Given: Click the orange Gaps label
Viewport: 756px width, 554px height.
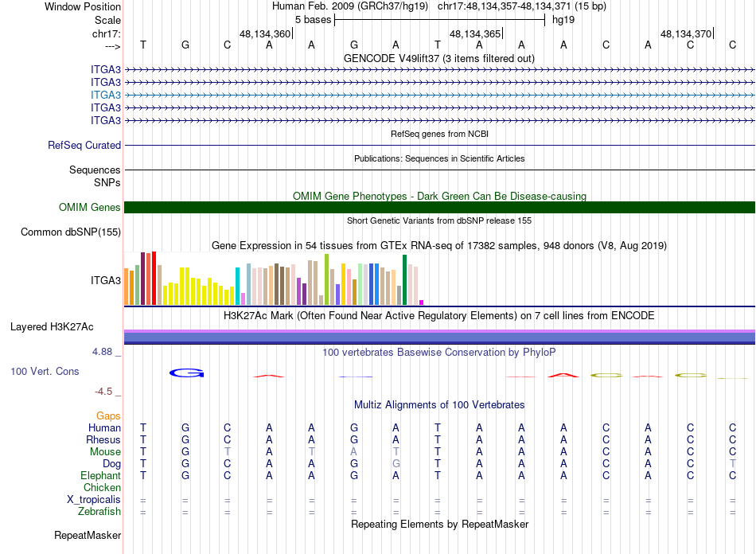Looking at the screenshot, I should (108, 416).
